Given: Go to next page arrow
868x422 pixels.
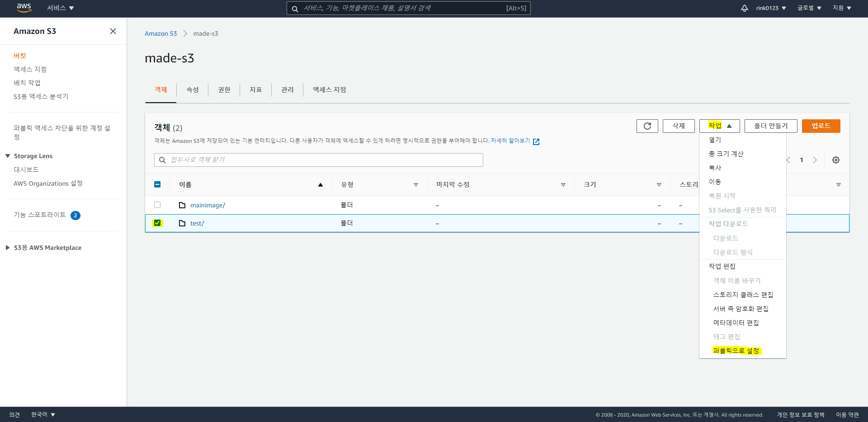Looking at the screenshot, I should (815, 160).
